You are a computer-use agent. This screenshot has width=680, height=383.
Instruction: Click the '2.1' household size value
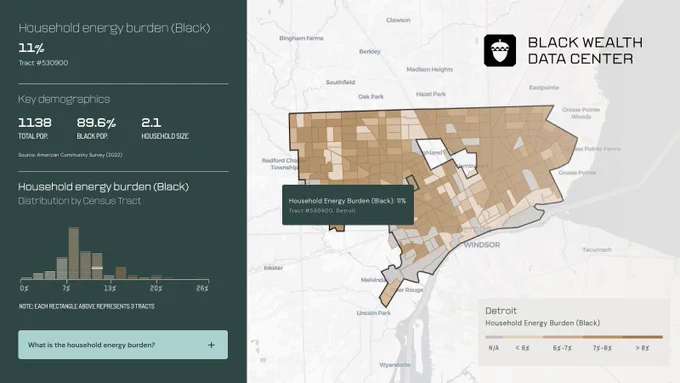(x=151, y=123)
